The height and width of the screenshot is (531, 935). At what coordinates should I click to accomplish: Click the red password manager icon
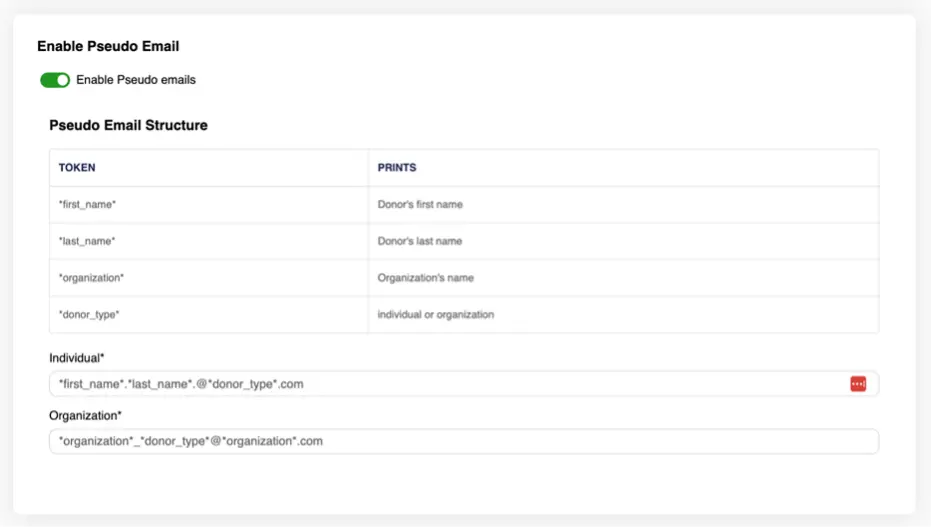click(x=858, y=384)
